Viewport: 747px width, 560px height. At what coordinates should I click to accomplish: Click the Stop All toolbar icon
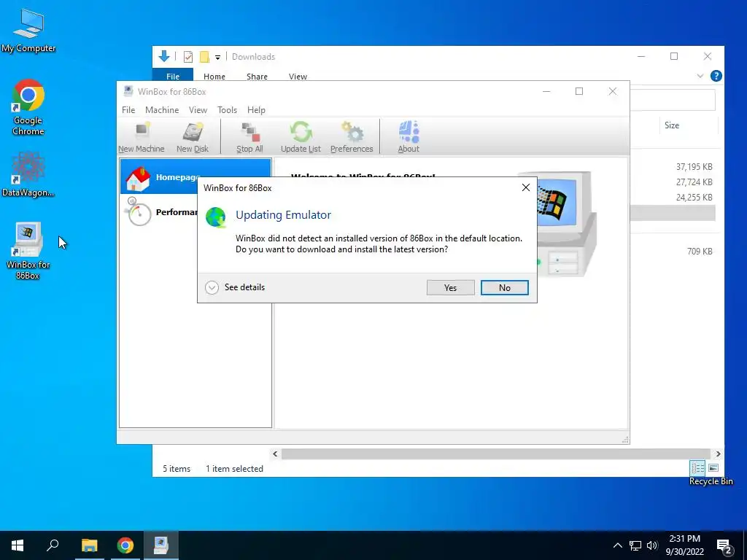pos(249,137)
